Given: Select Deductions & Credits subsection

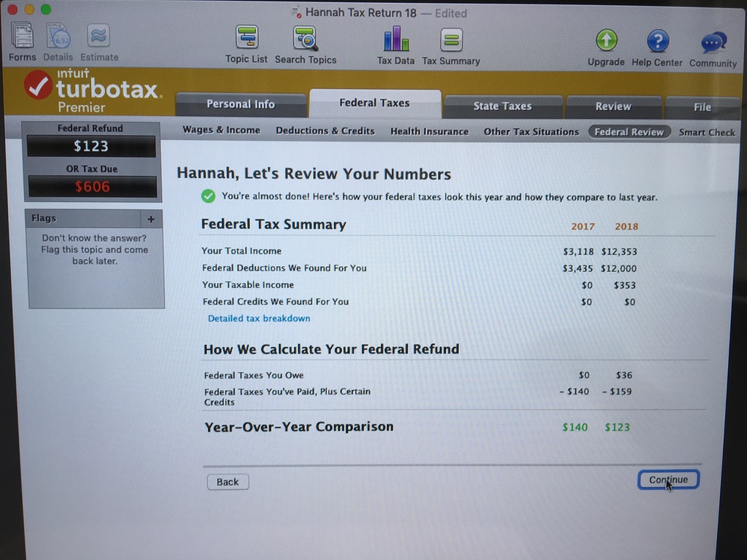Looking at the screenshot, I should [325, 131].
